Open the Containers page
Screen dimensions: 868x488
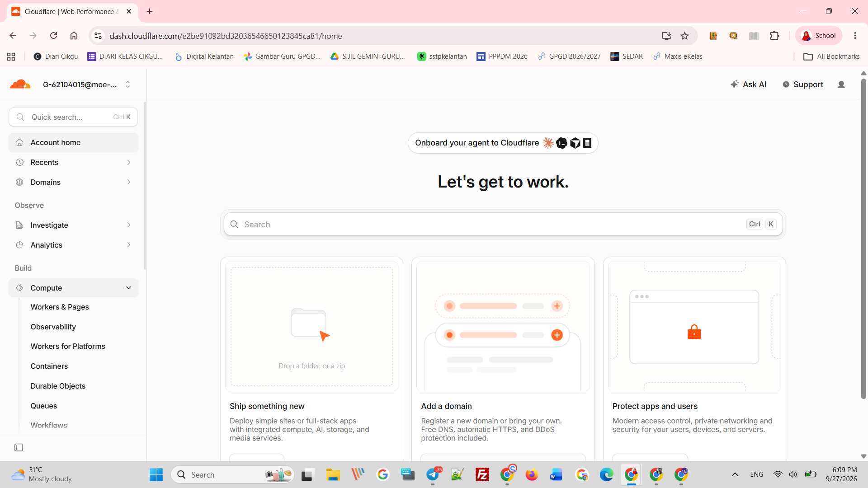(x=49, y=366)
